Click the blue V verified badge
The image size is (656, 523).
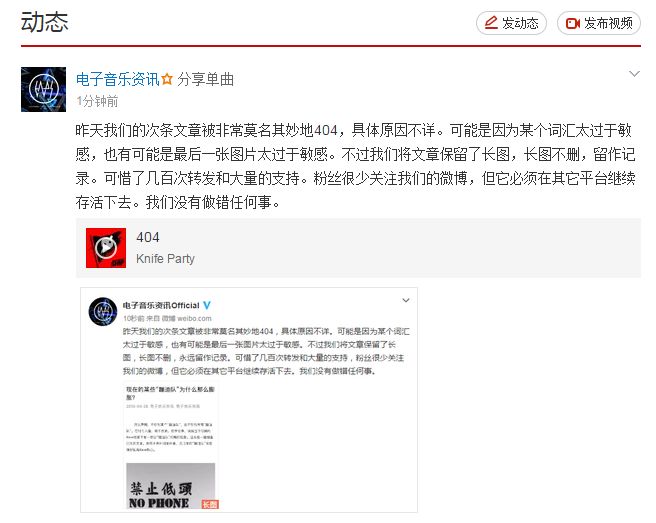click(207, 305)
